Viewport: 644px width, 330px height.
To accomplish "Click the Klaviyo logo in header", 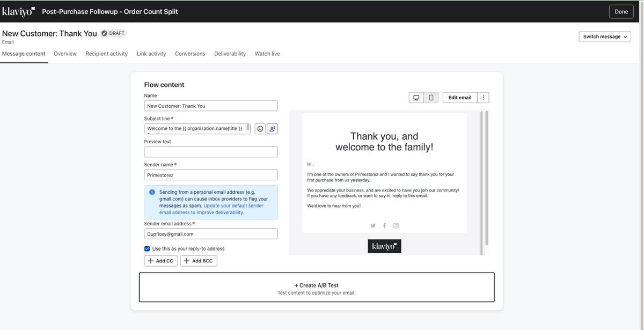I will click(19, 11).
